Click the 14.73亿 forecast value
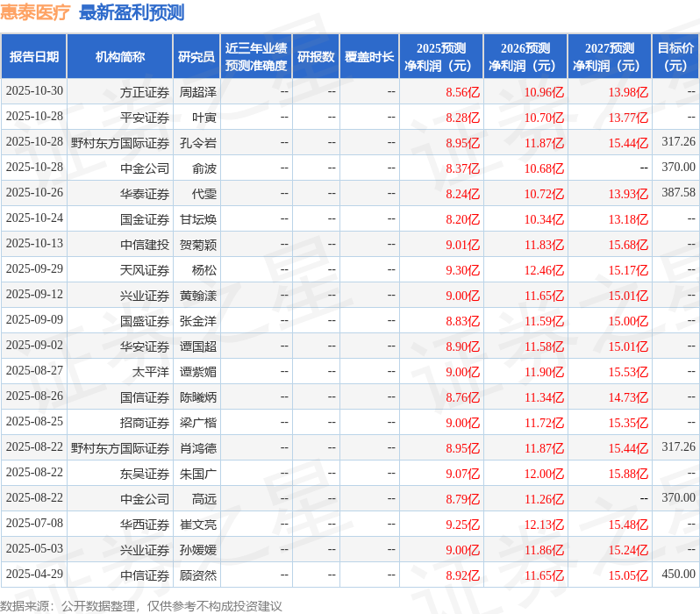This screenshot has width=700, height=614. point(628,397)
